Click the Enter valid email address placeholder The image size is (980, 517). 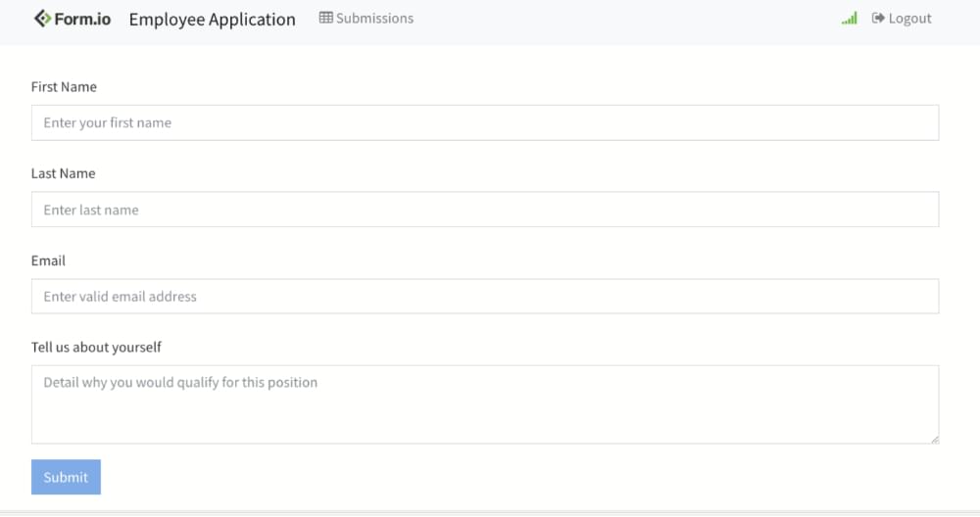120,297
